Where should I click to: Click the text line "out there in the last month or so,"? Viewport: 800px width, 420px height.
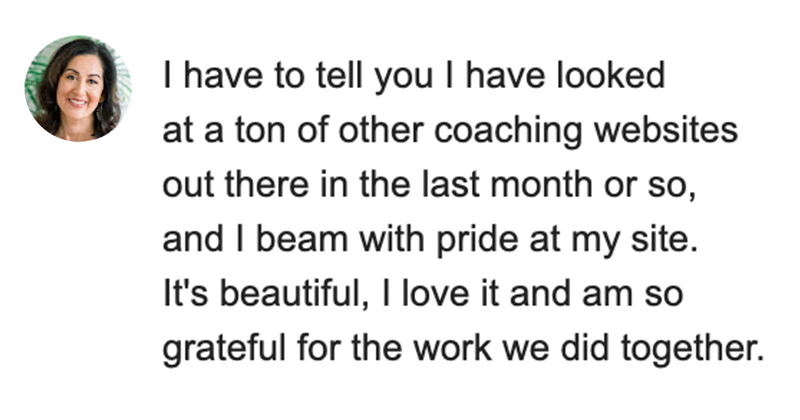click(430, 185)
